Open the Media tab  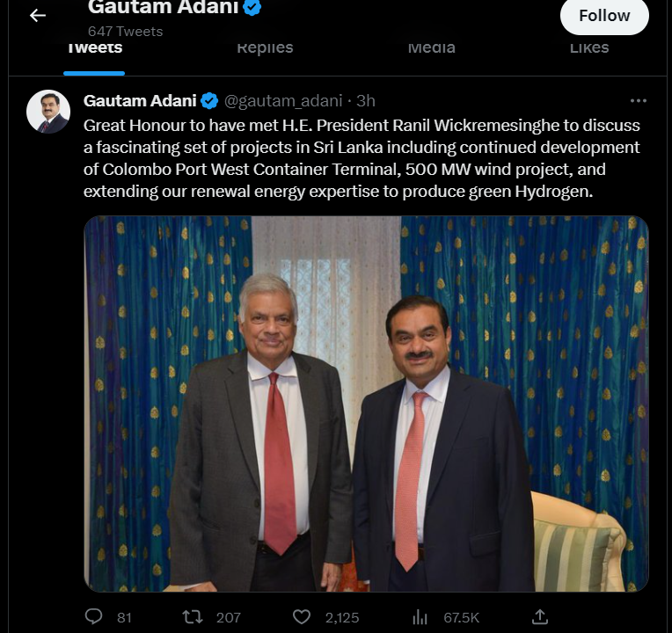[x=431, y=48]
